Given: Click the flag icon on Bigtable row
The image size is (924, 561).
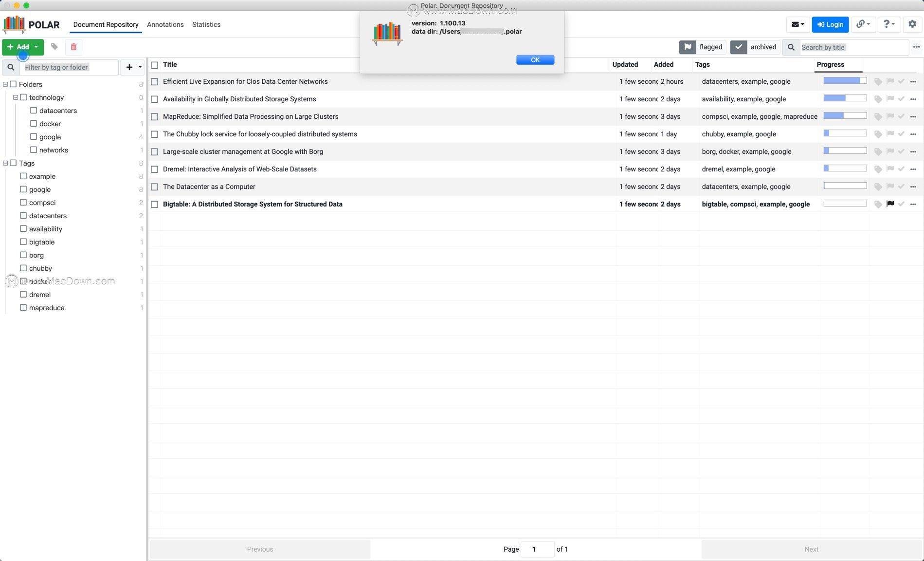Looking at the screenshot, I should (x=890, y=204).
